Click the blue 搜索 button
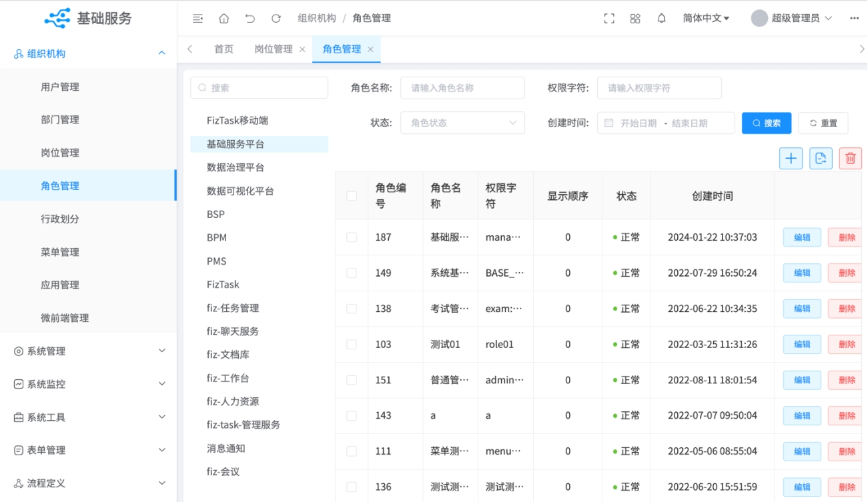 tap(767, 123)
